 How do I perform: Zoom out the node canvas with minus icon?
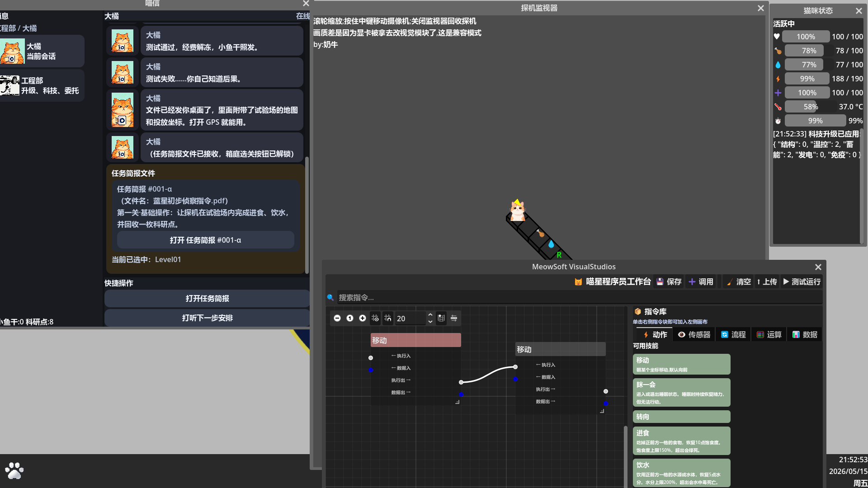[337, 318]
